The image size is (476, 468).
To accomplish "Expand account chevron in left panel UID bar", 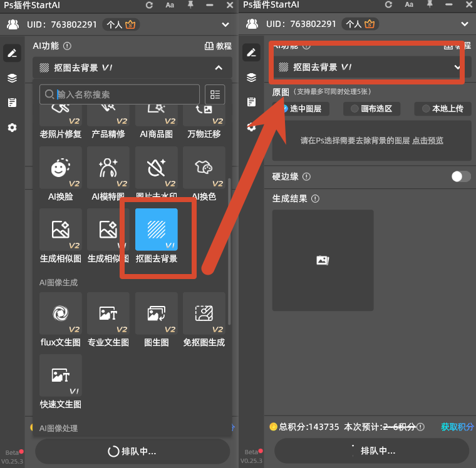I will [225, 24].
